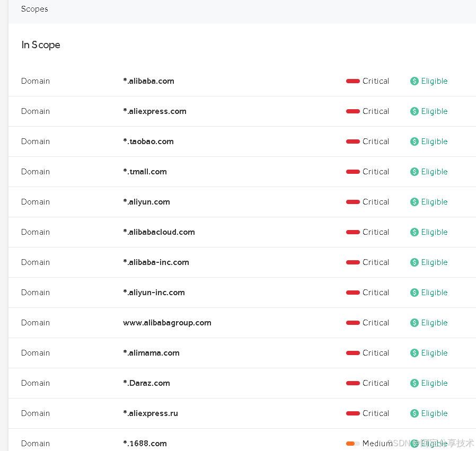Select the *.aliexpress.com domain text
The height and width of the screenshot is (451, 476).
tap(155, 111)
